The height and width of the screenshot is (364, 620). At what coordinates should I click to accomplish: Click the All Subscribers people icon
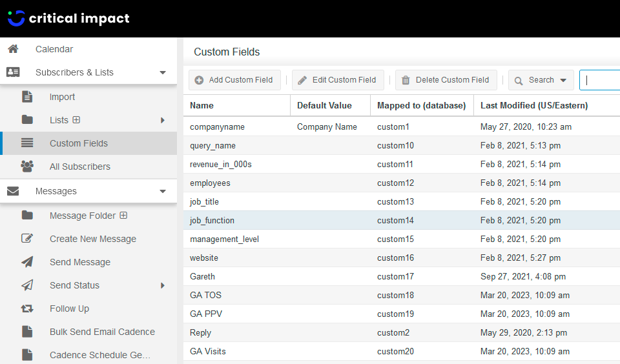coord(27,167)
